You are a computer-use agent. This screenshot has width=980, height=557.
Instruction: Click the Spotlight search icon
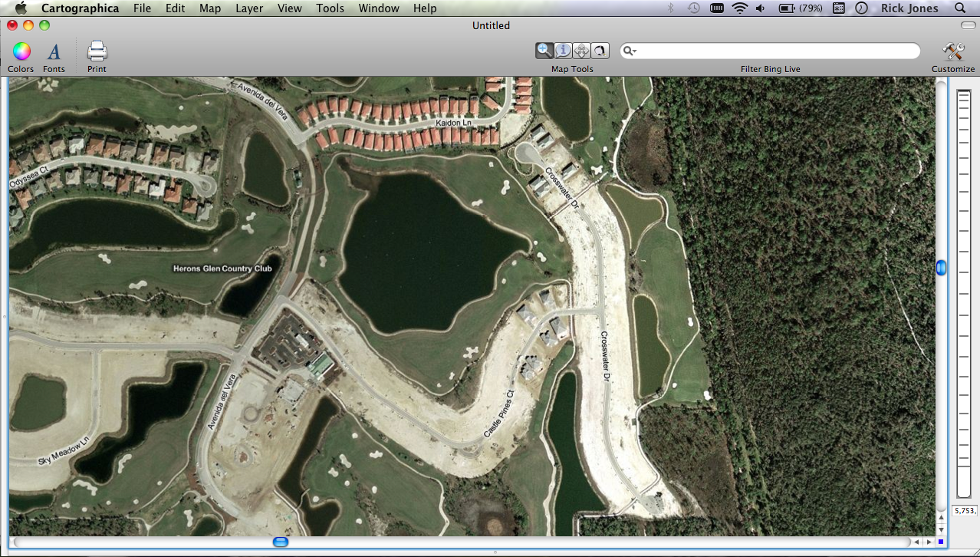click(x=960, y=8)
